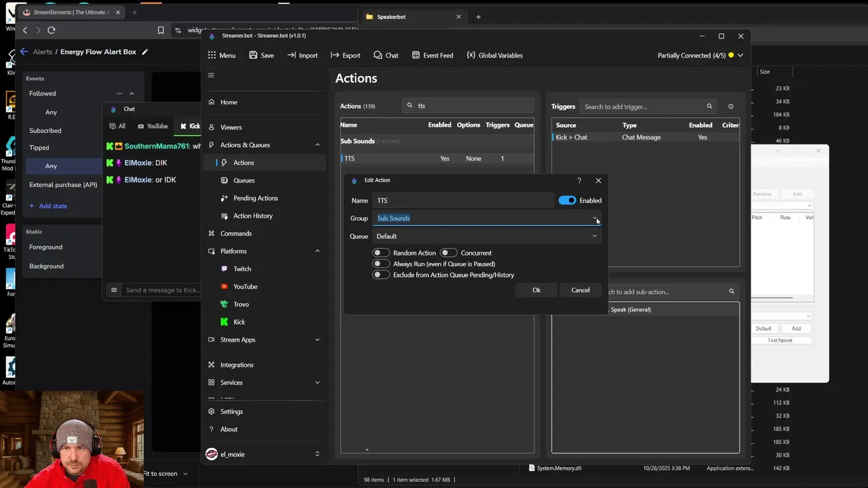Image resolution: width=868 pixels, height=488 pixels.
Task: Reload the browser page
Action: tap(51, 30)
